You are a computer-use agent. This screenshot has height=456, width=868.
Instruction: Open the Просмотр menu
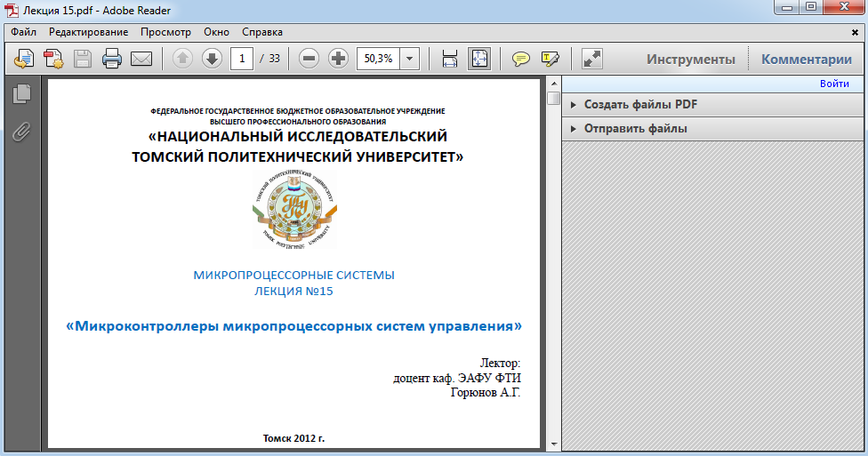coord(165,32)
